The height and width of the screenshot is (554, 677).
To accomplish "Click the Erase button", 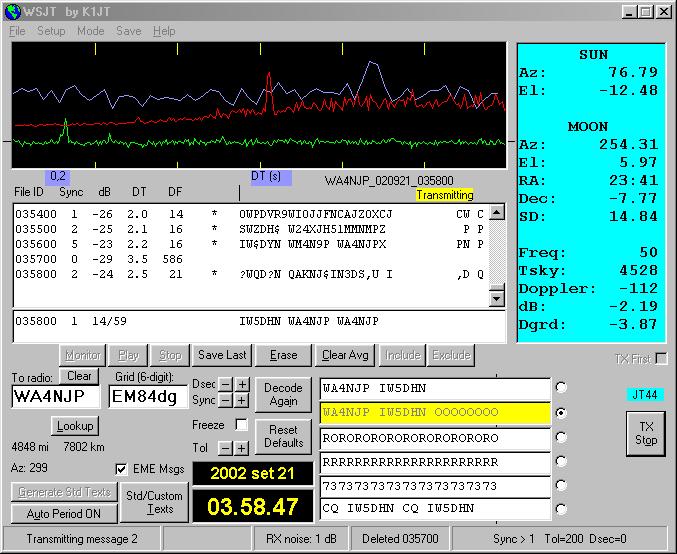I will click(284, 355).
